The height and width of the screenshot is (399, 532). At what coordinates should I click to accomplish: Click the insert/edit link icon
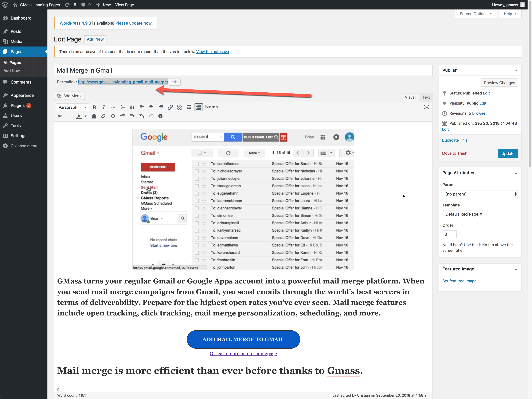tap(170, 107)
